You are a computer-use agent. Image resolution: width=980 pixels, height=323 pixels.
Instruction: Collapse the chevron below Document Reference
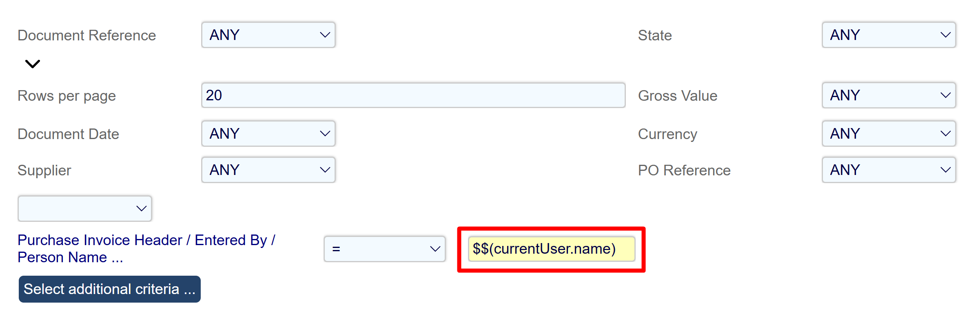coord(33,64)
